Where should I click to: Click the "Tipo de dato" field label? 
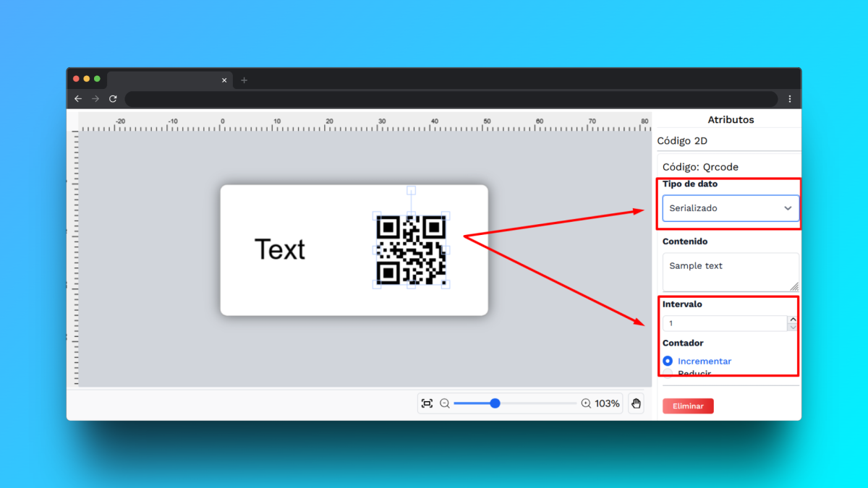click(690, 184)
